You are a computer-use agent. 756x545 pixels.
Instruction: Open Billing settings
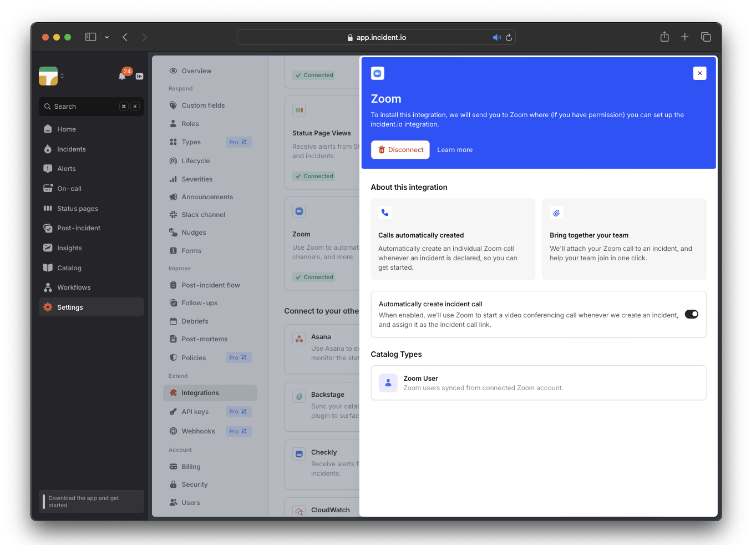coord(210,467)
